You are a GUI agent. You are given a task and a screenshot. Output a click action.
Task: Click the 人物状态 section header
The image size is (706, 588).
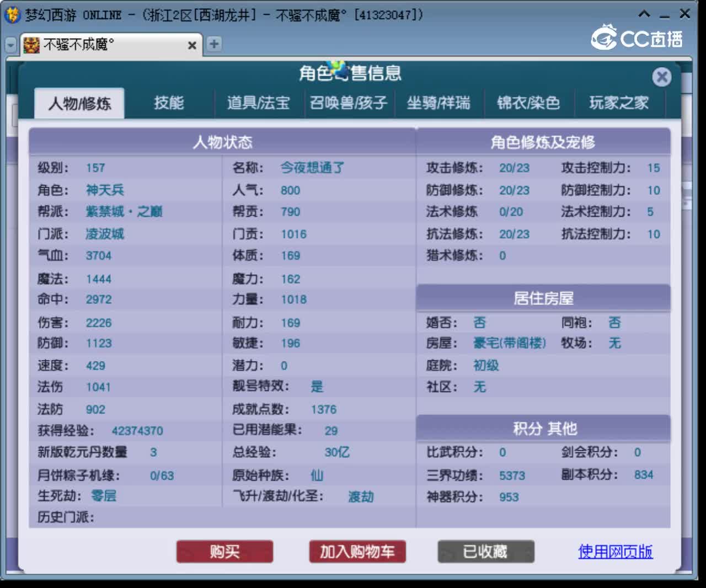[x=222, y=142]
